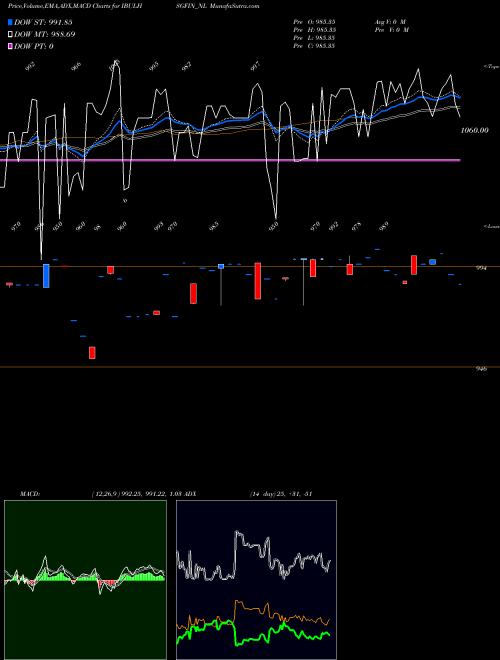Screen dimensions: 500x660
Task: Click the '946' candlestick axis label
Action: tap(481, 369)
